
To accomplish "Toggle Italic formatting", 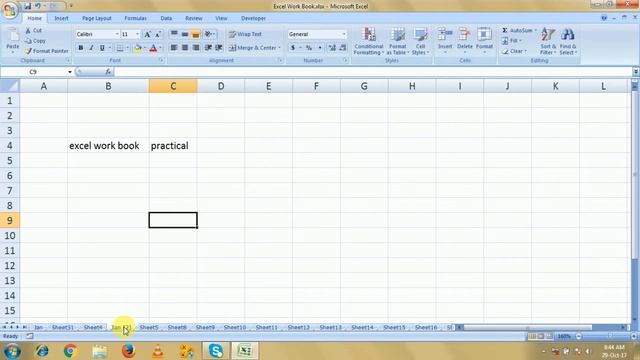I will pyautogui.click(x=91, y=48).
